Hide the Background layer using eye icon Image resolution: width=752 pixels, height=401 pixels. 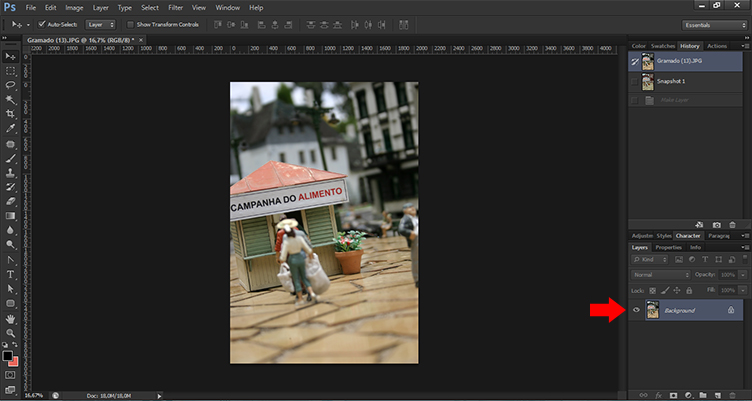click(x=636, y=311)
